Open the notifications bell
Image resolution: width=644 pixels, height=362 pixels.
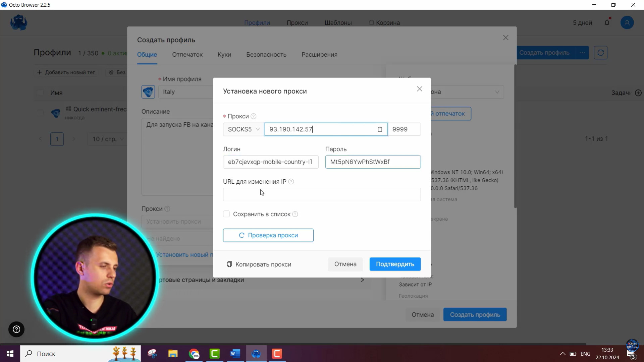coord(607,22)
